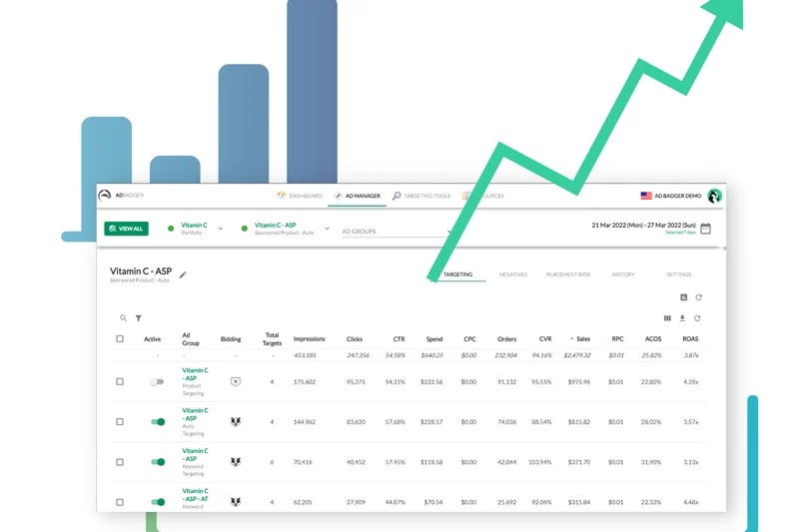This screenshot has width=799, height=532.
Task: Open the chart view icon below the Settings tab
Action: coord(684,297)
